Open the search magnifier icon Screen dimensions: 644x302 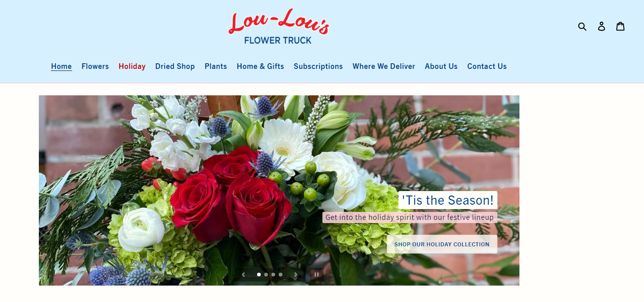[582, 26]
